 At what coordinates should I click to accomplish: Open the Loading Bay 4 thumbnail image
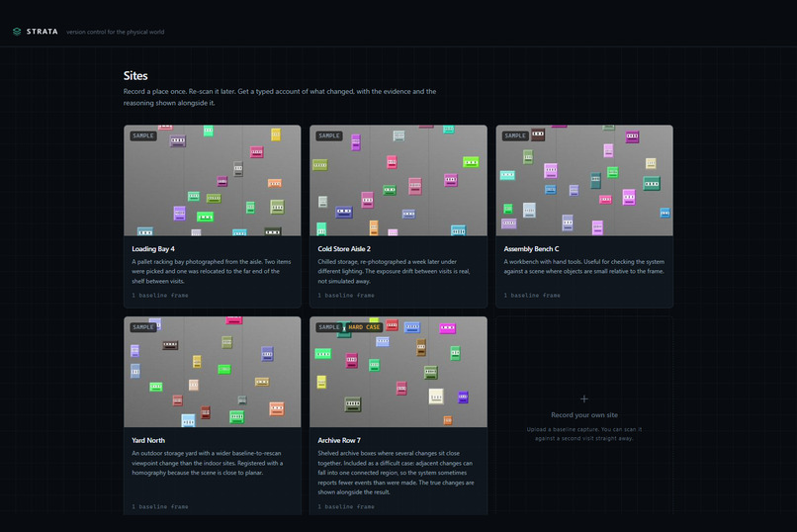pyautogui.click(x=213, y=180)
